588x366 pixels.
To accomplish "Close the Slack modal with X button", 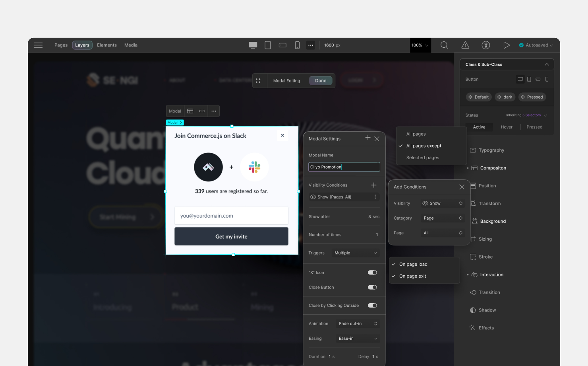I will (x=282, y=135).
